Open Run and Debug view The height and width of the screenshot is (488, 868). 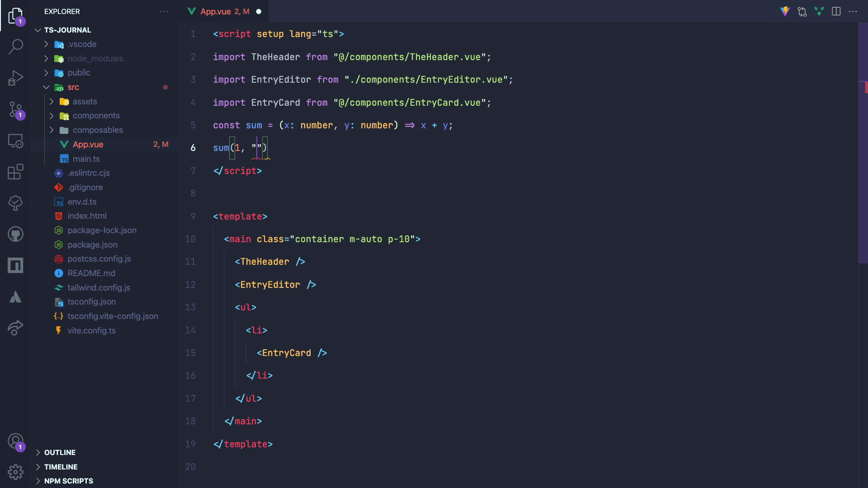pos(15,78)
